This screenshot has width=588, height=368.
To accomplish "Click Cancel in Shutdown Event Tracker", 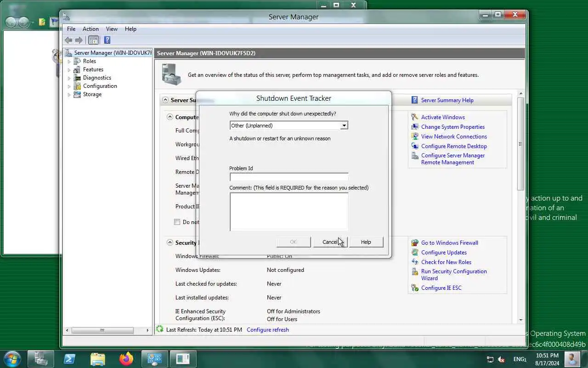I will tap(330, 242).
